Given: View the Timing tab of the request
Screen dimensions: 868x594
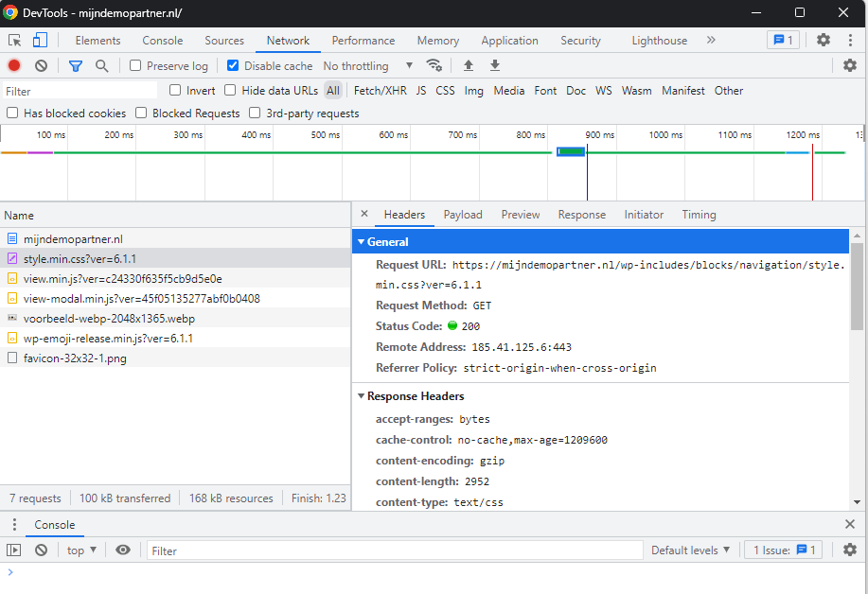Looking at the screenshot, I should (x=699, y=215).
